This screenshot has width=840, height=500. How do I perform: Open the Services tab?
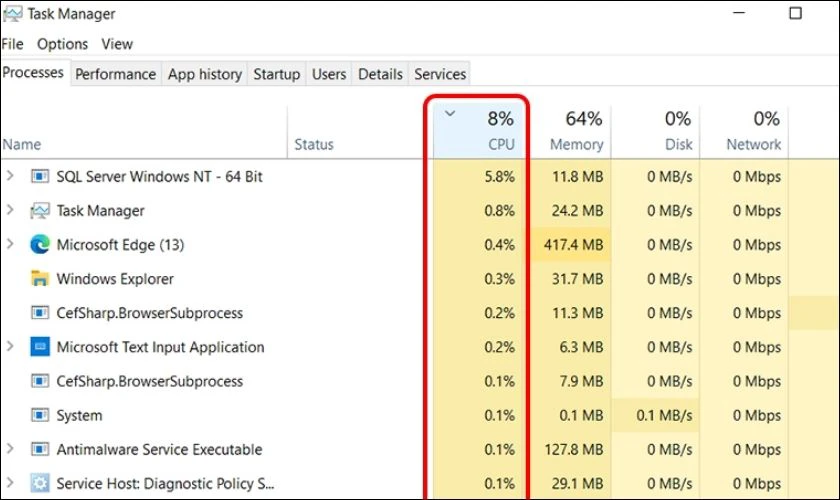440,74
